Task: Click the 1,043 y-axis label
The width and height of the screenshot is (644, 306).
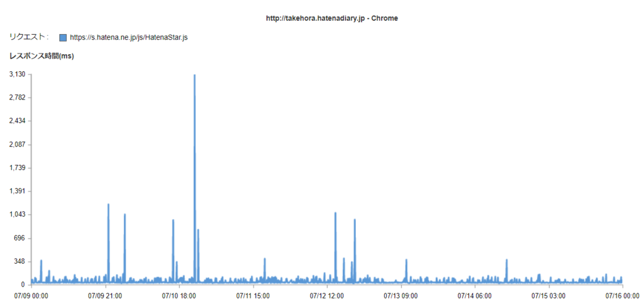Action: (18, 215)
